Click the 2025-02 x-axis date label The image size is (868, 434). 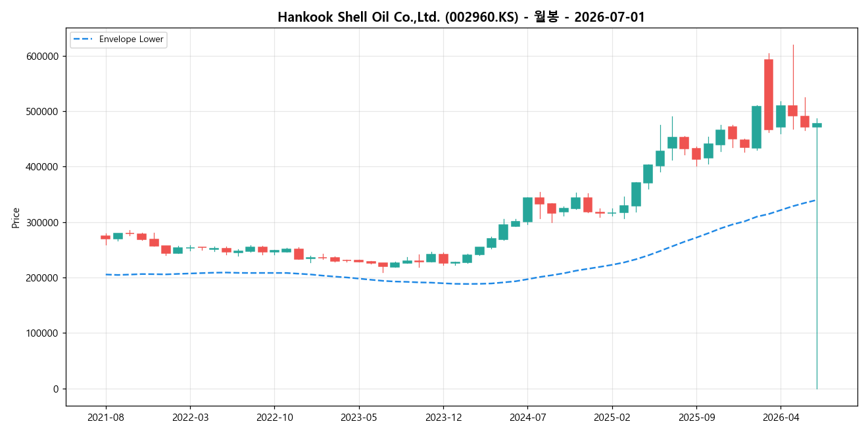click(612, 418)
